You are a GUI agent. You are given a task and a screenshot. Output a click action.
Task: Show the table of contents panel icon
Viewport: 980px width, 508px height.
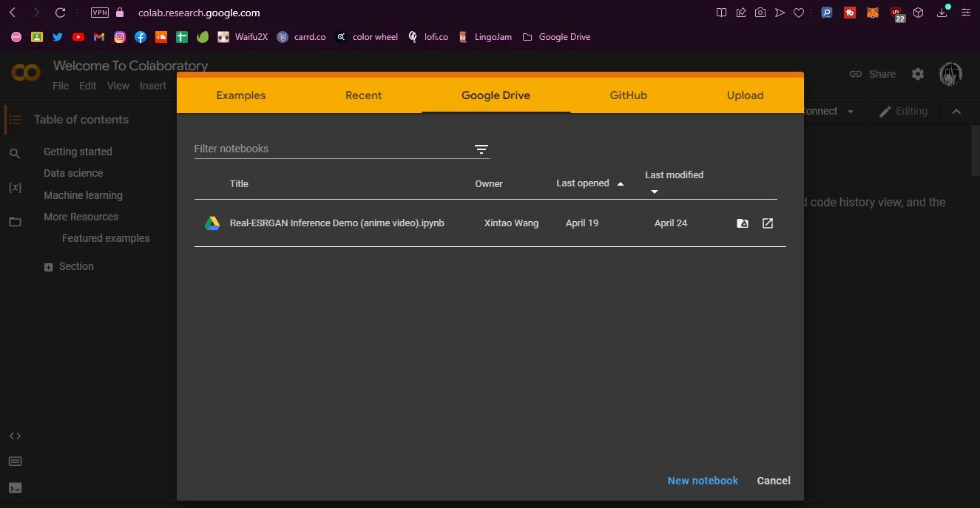pyautogui.click(x=15, y=120)
